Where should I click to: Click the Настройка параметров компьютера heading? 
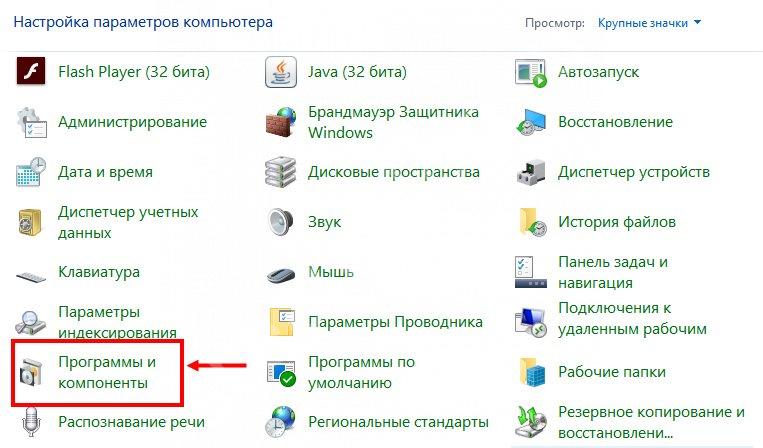pyautogui.click(x=143, y=22)
